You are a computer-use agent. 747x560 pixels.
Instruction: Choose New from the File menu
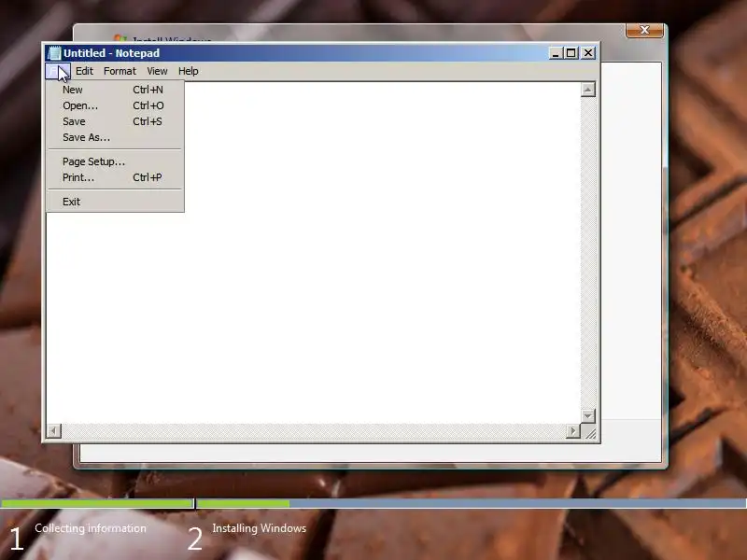114,90
